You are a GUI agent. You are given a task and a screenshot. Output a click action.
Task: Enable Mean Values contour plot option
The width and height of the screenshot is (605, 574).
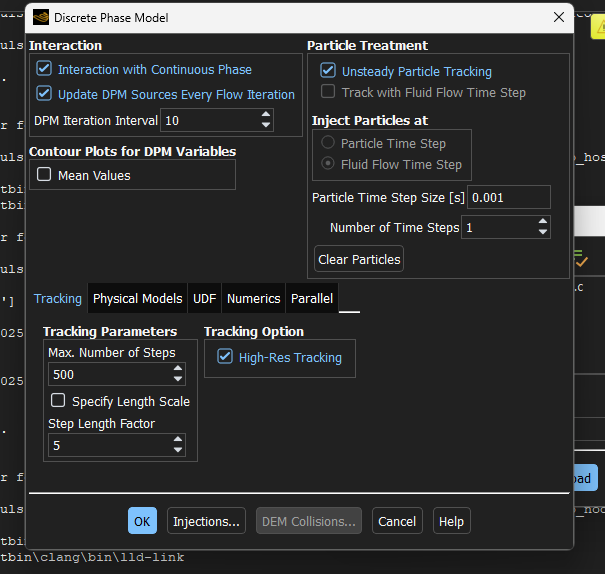(44, 175)
